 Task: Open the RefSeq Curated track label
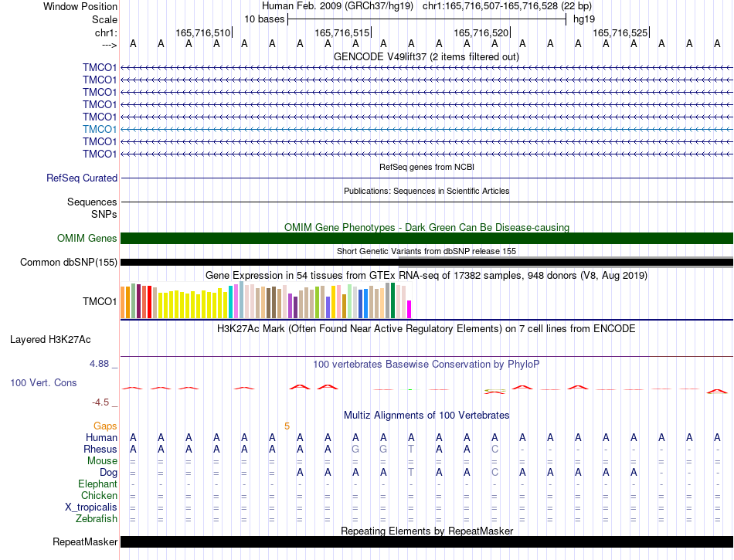point(81,178)
